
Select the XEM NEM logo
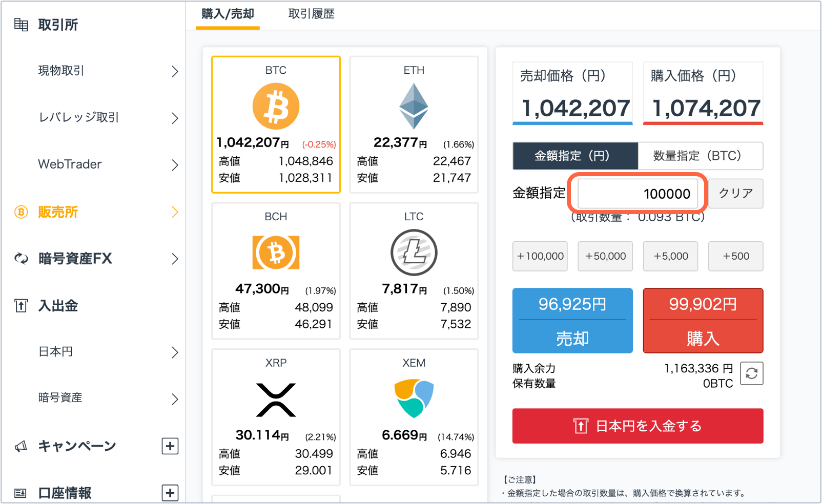coord(414,398)
